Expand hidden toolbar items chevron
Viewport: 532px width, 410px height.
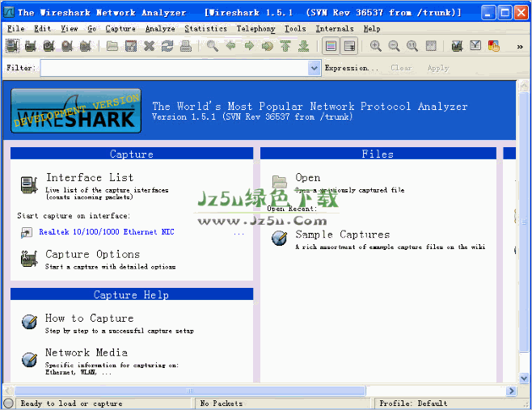519,47
